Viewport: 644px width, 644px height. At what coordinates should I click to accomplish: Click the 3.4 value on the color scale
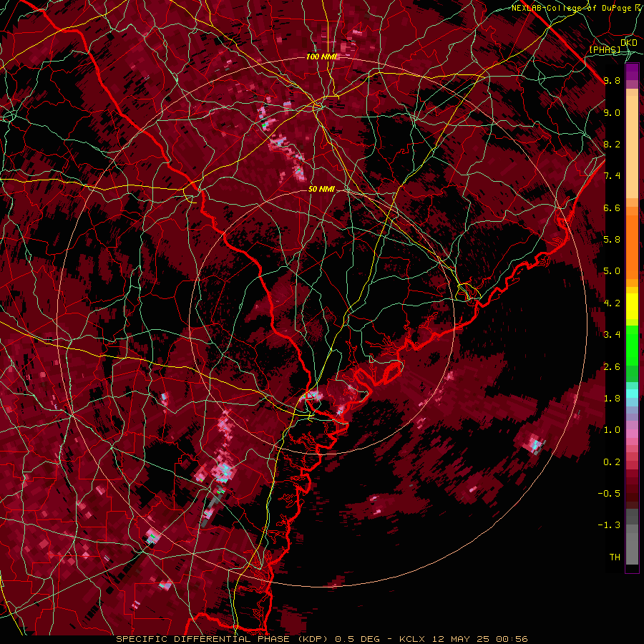pyautogui.click(x=612, y=335)
